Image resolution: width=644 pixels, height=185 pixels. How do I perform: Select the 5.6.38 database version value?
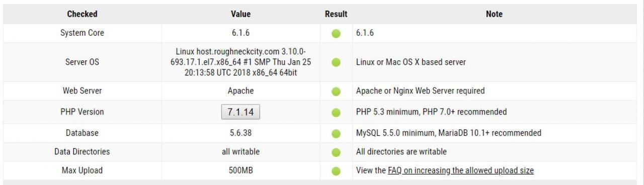(x=240, y=133)
